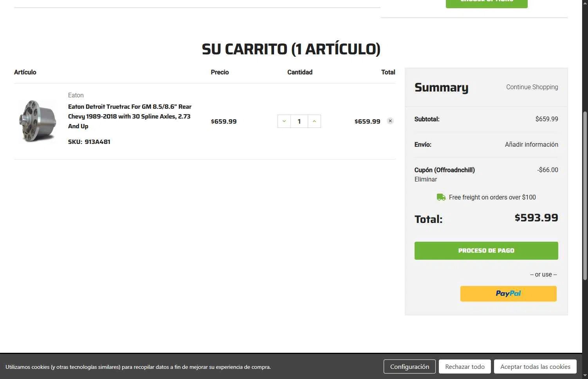Click the green button at top right
The width and height of the screenshot is (588, 379).
(487, 3)
